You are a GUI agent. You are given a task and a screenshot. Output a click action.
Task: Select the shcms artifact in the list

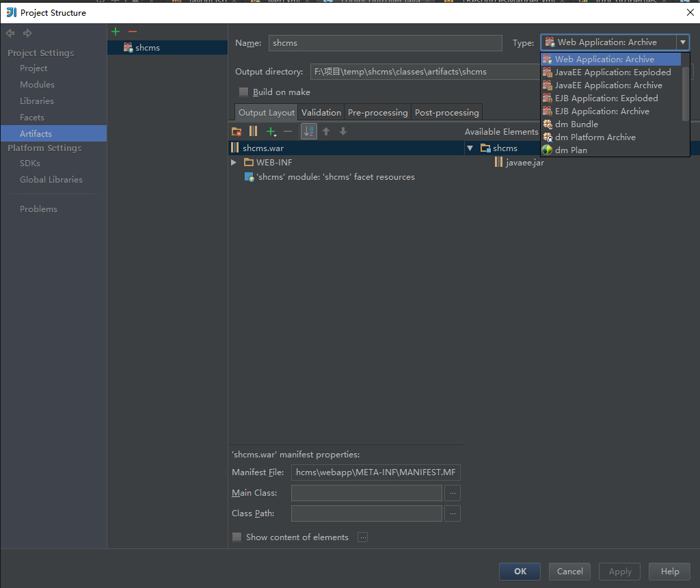point(167,47)
